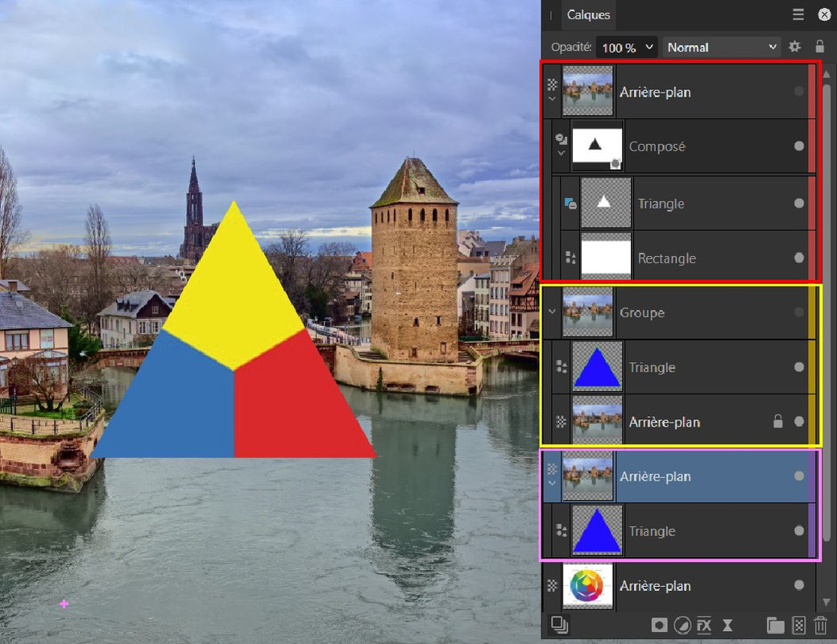This screenshot has width=837, height=644.
Task: Click the layers scrollbar up arrow
Action: point(827,74)
